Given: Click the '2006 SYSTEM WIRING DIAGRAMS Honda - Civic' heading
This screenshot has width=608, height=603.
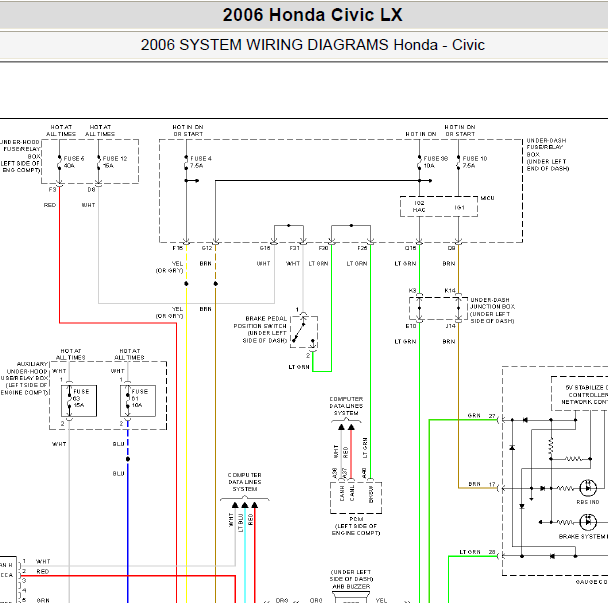Looking at the screenshot, I should click(313, 45).
